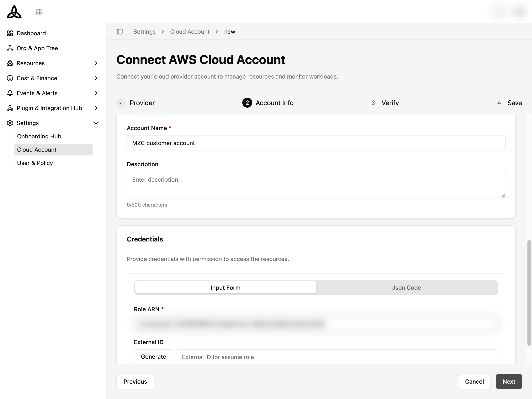Click the Role ARN input field
This screenshot has width=532, height=399.
click(316, 324)
